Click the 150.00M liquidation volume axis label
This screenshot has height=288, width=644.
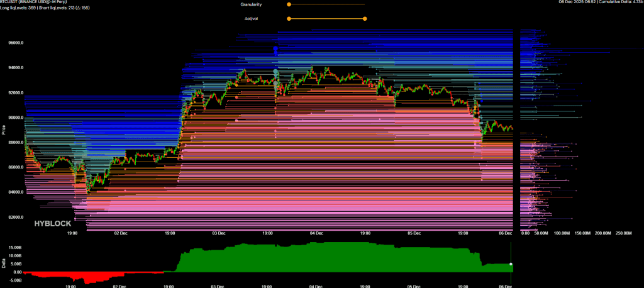(577, 233)
